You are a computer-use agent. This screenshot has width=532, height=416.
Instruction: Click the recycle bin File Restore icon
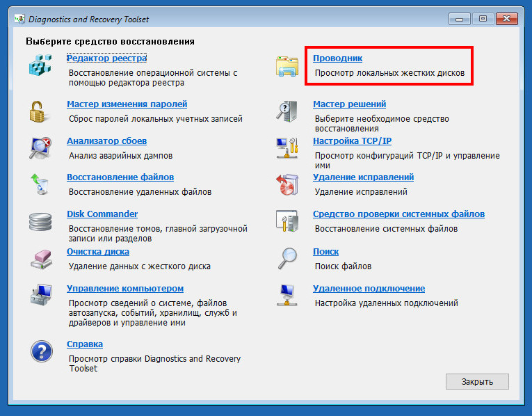40,184
